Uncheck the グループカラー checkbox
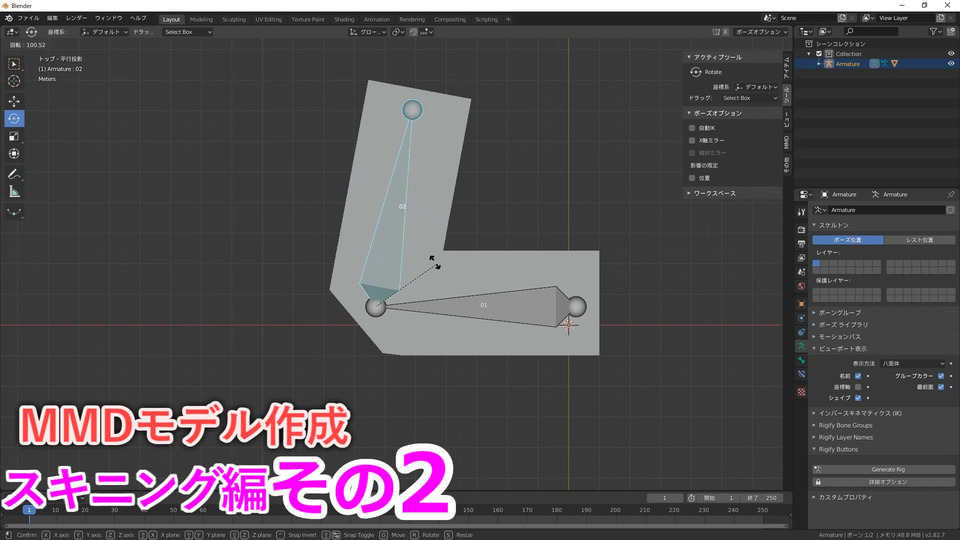 point(941,376)
